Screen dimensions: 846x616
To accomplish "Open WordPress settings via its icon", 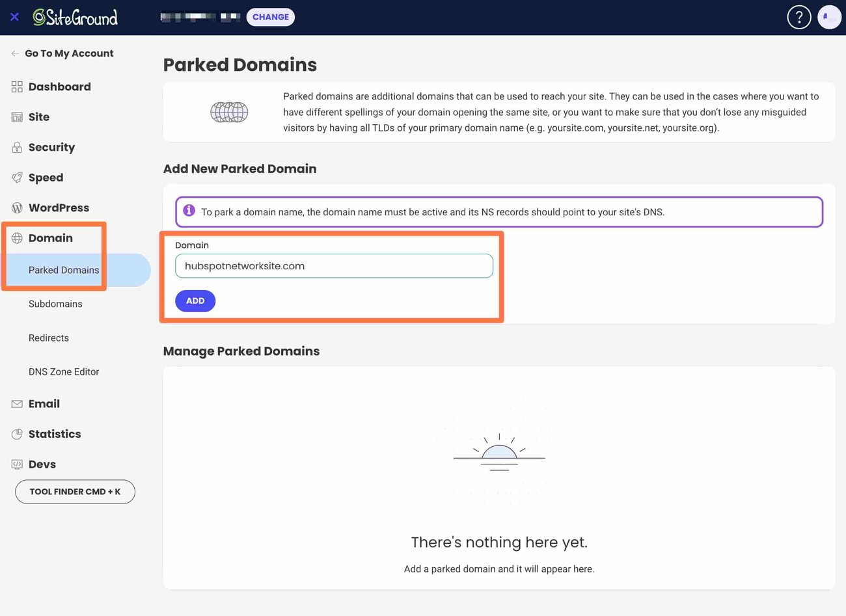I will tap(16, 208).
